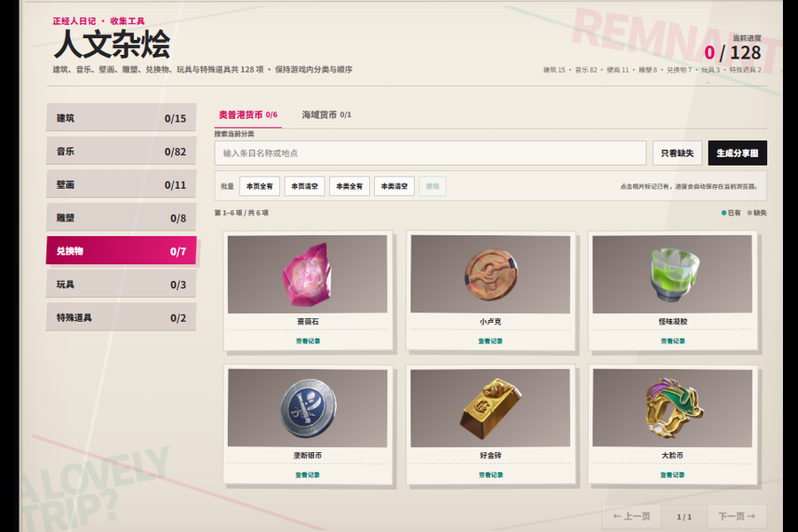This screenshot has width=798, height=532.
Task: Click the 0 / 128 progress counter
Action: [732, 52]
